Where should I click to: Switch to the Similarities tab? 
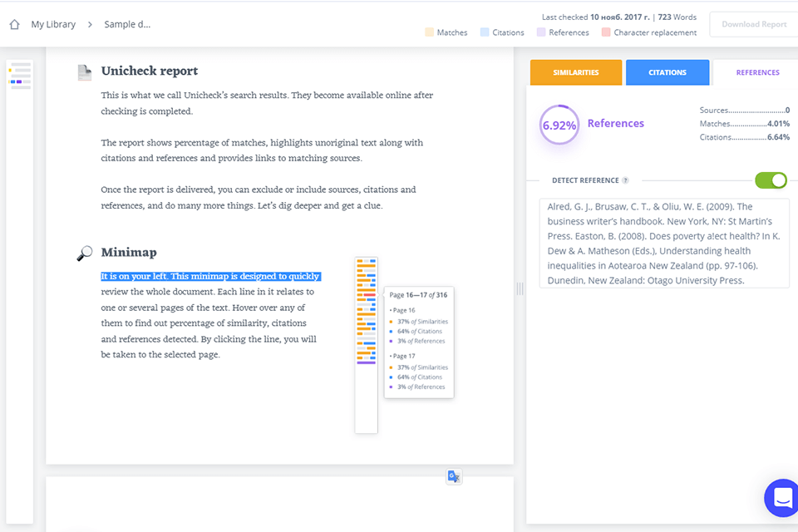pos(575,72)
